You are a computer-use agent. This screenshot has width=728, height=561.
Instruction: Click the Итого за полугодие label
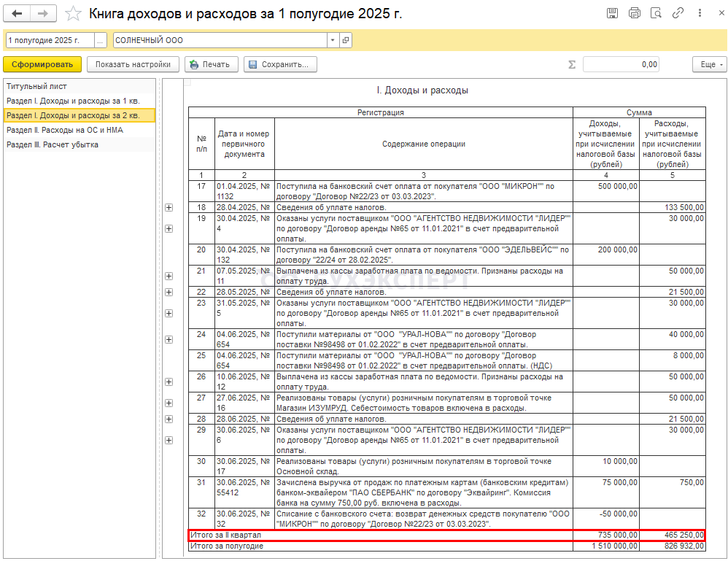point(227,546)
